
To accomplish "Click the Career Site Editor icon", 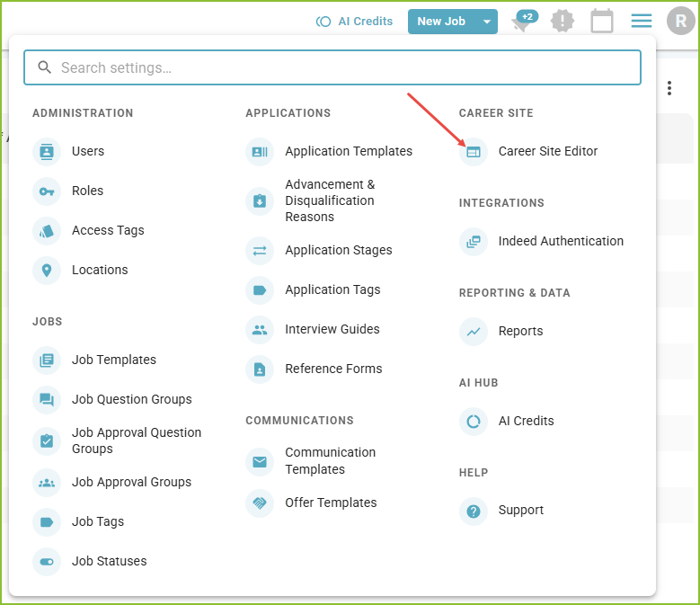I will click(x=474, y=152).
